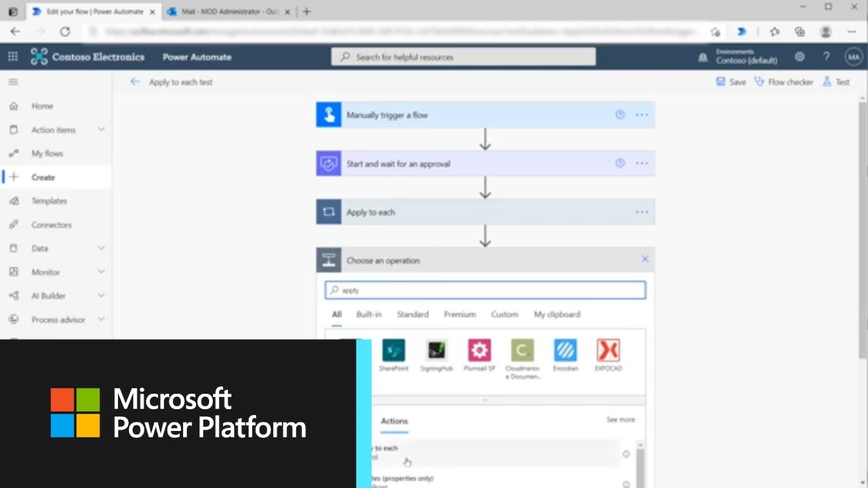Screen dimensions: 868x488
Task: Switch to the Standard tab
Action: [412, 314]
